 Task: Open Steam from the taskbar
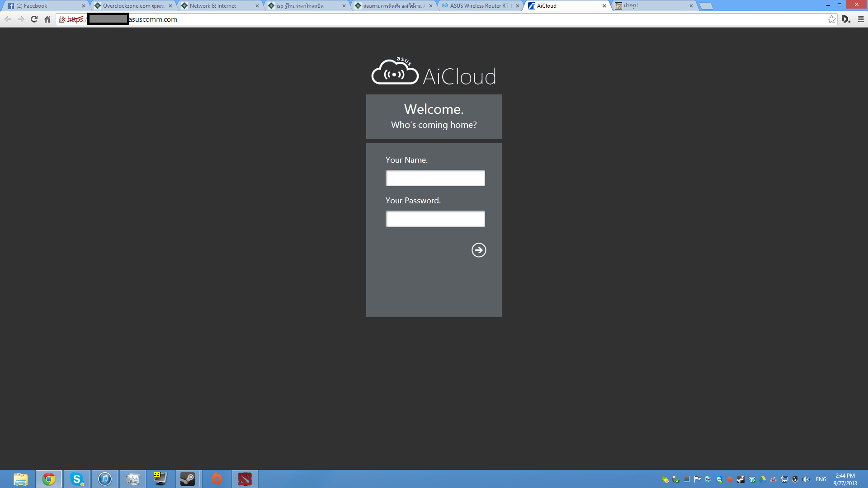coord(188,479)
